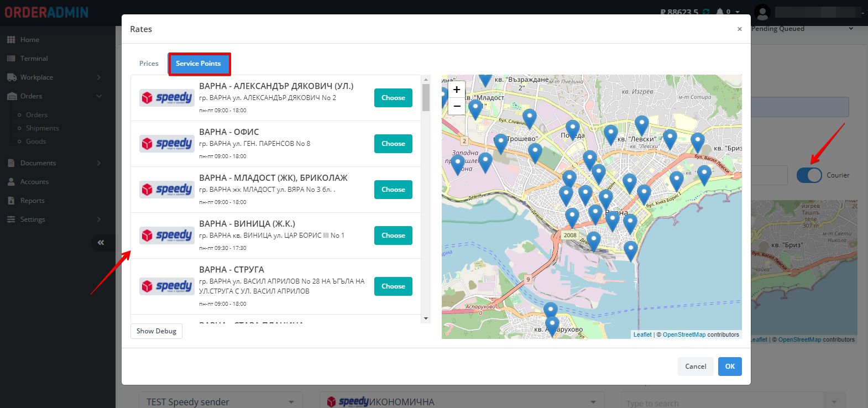The height and width of the screenshot is (408, 868).
Task: Click address гр. ВАРНА ул. ГЕН. ПАРЕНСОВ No 8
Action: click(x=254, y=144)
